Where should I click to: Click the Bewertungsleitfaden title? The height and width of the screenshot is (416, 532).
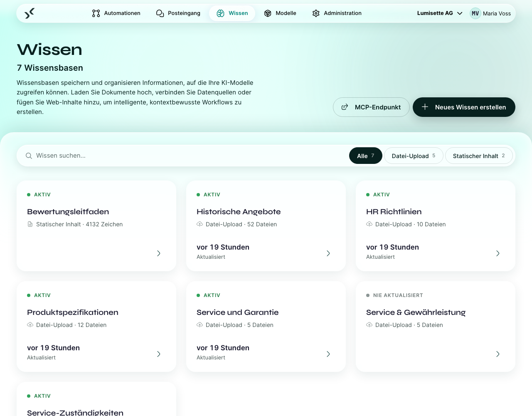[68, 212]
